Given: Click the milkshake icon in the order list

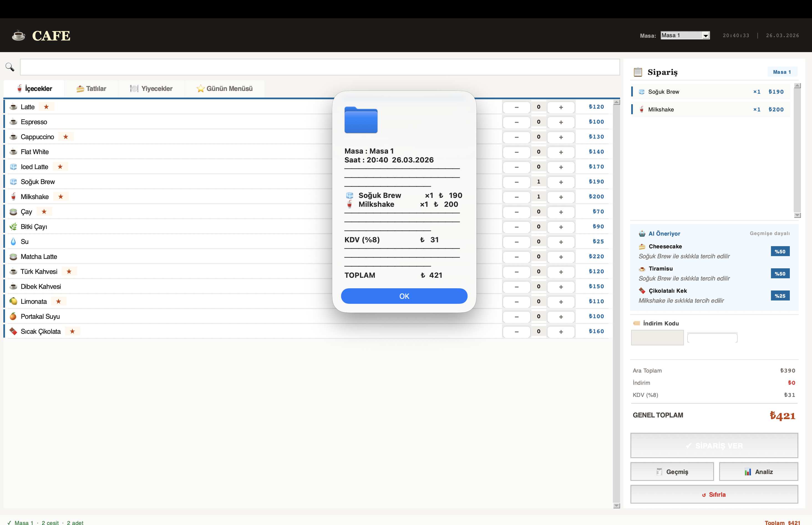Looking at the screenshot, I should point(641,109).
